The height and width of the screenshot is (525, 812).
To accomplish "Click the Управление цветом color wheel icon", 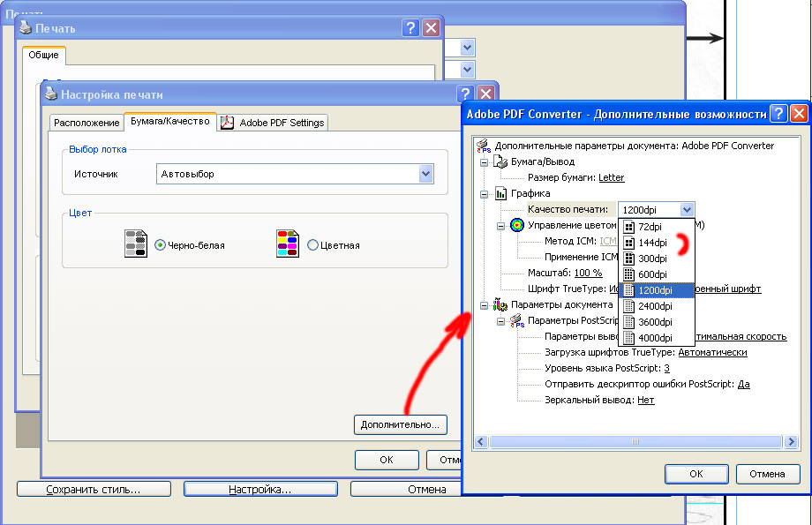I will tap(517, 225).
